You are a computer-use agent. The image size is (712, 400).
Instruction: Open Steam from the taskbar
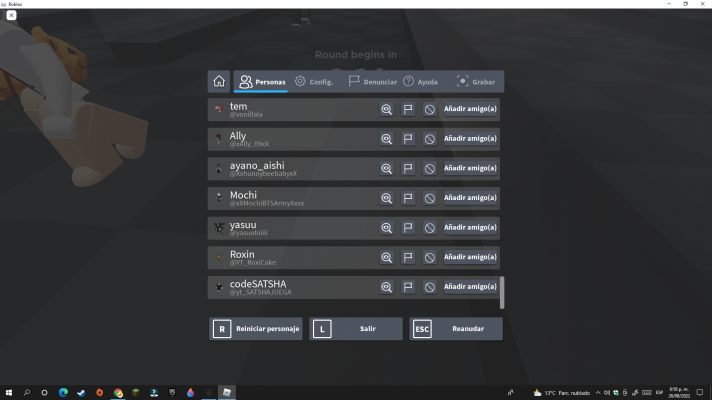pyautogui.click(x=81, y=392)
